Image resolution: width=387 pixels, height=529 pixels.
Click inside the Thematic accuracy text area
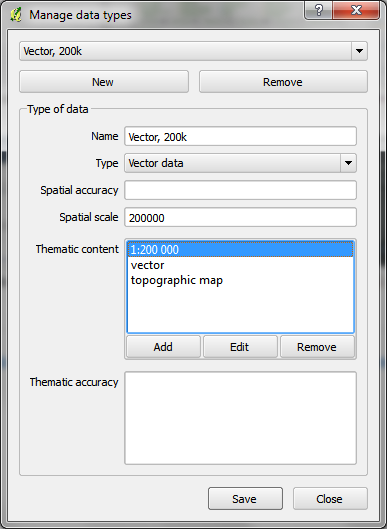[240, 418]
